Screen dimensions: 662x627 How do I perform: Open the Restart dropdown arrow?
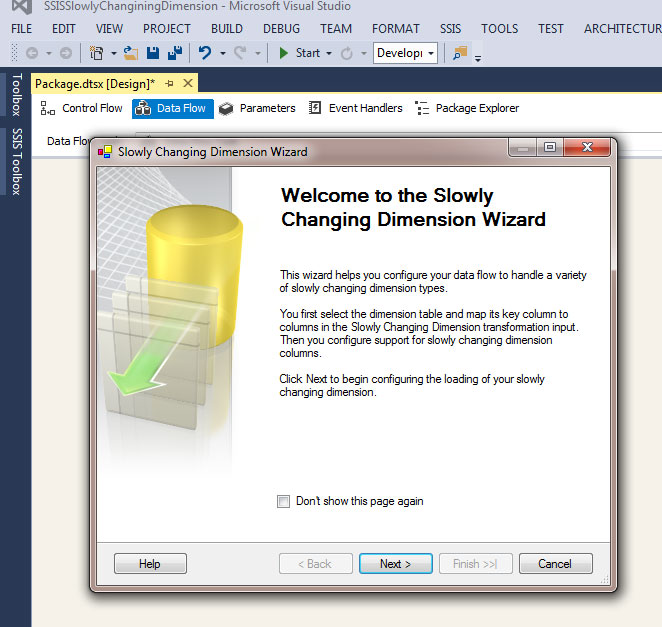coord(364,54)
